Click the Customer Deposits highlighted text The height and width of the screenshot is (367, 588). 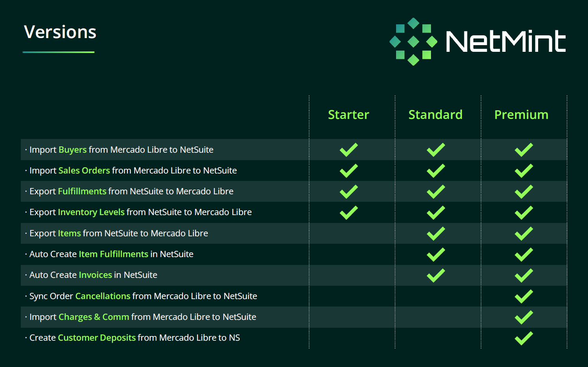[x=97, y=338]
